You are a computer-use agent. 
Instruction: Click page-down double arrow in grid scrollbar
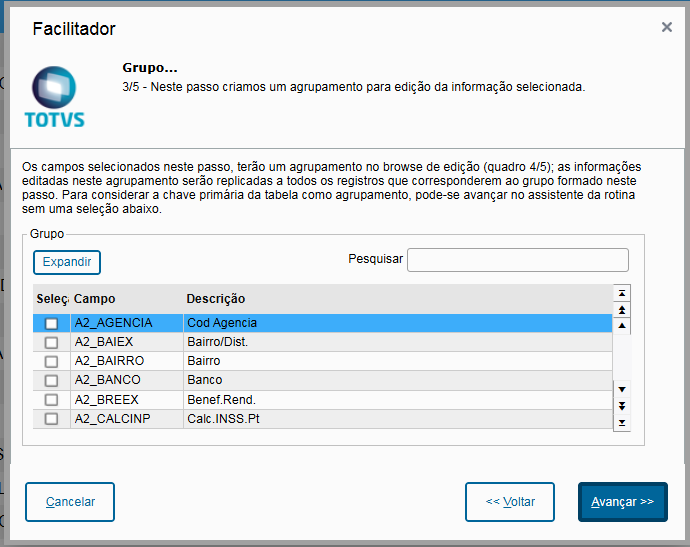point(622,405)
